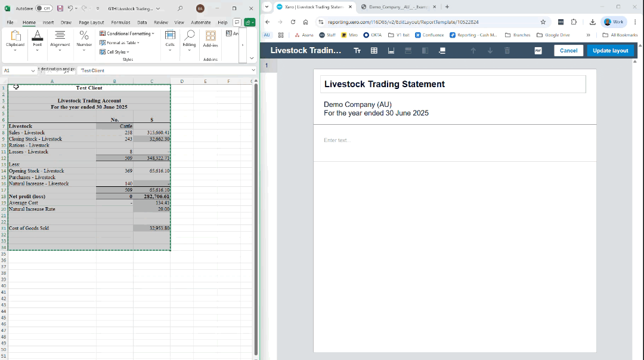Click the Undo arrow in Excel
Image resolution: width=644 pixels, height=360 pixels.
tap(70, 8)
